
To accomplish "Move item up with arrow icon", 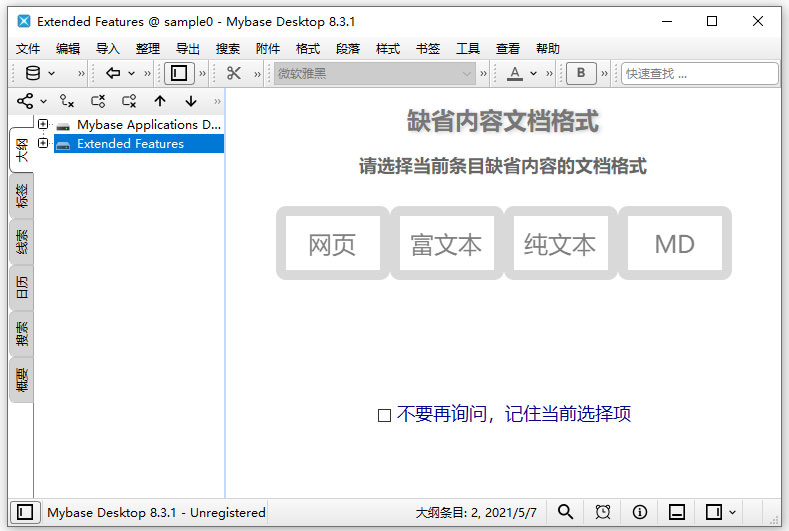I will (160, 101).
